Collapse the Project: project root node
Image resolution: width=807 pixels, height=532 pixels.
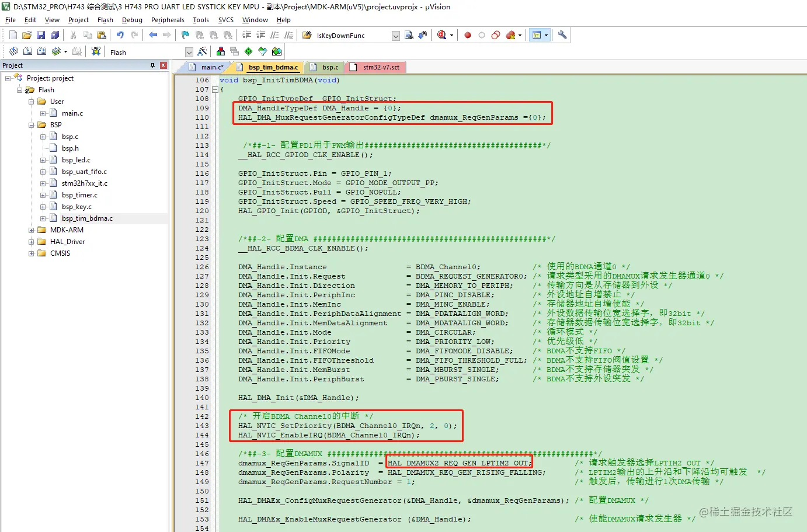tap(8, 78)
